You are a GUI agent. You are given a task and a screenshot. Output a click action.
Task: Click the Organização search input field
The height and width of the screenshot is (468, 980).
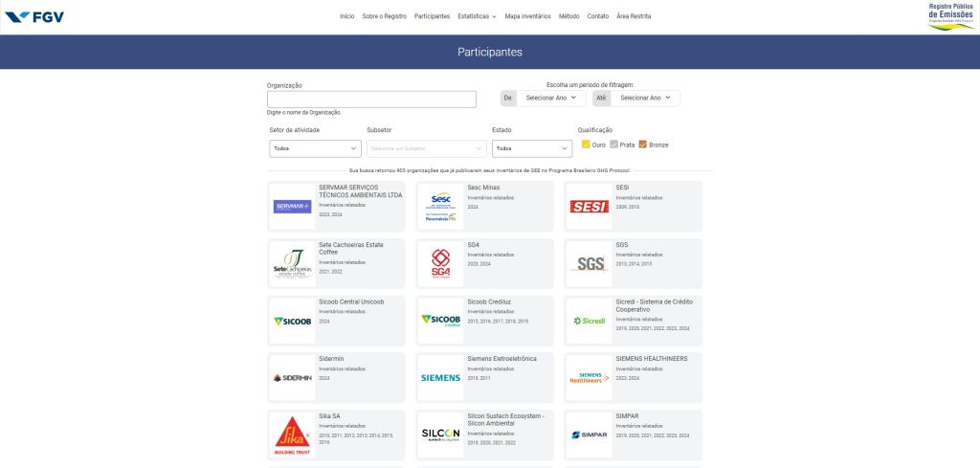point(371,100)
